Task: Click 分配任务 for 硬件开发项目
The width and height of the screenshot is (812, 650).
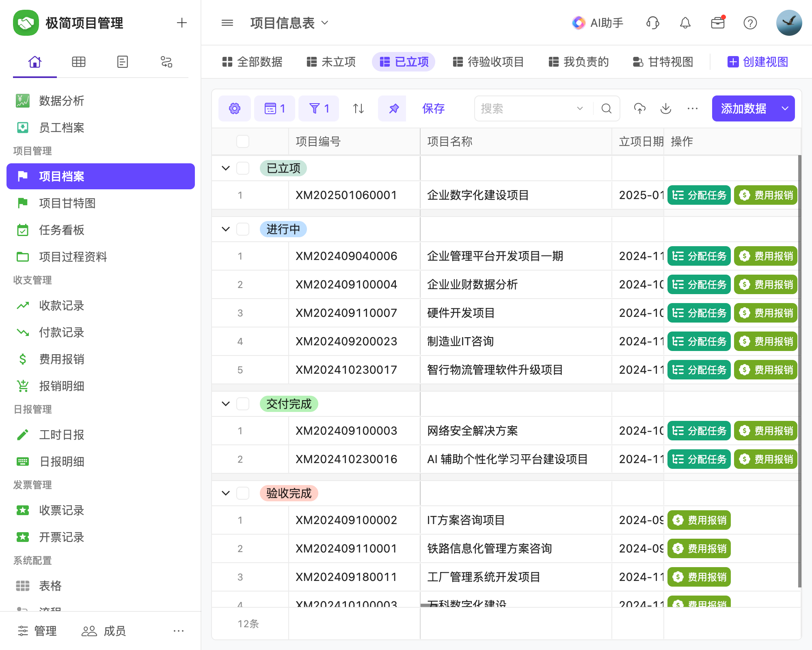Action: click(698, 313)
